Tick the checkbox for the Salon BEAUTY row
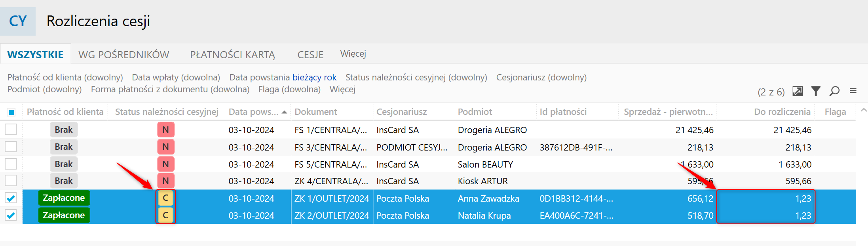 pyautogui.click(x=11, y=164)
